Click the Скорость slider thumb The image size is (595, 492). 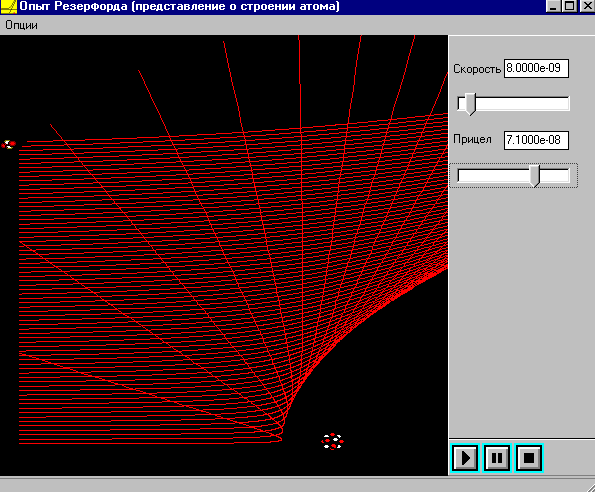(470, 104)
